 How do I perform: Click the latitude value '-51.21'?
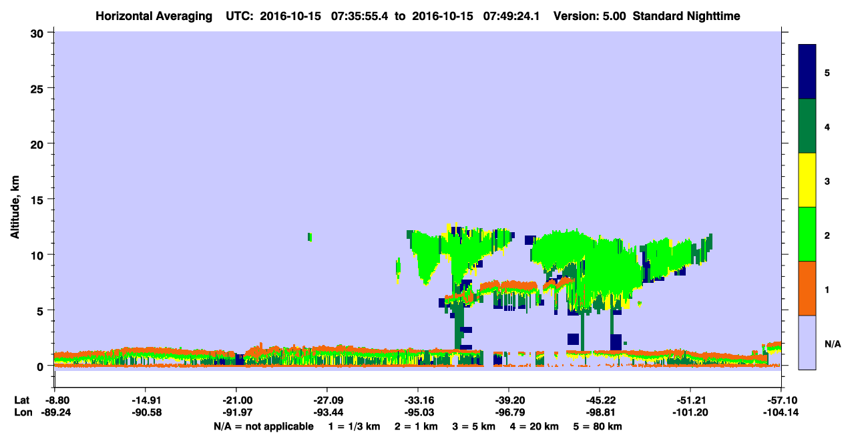[690, 400]
